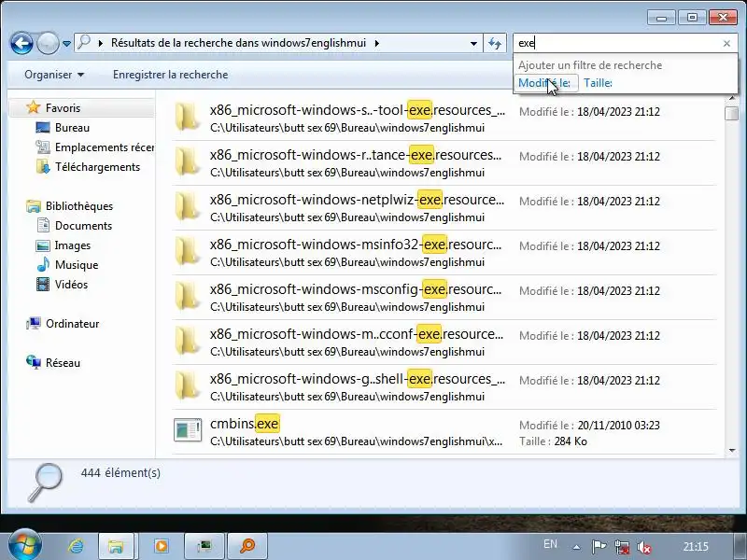747x560 pixels.
Task: Click the muted volume tray icon
Action: [x=644, y=547]
